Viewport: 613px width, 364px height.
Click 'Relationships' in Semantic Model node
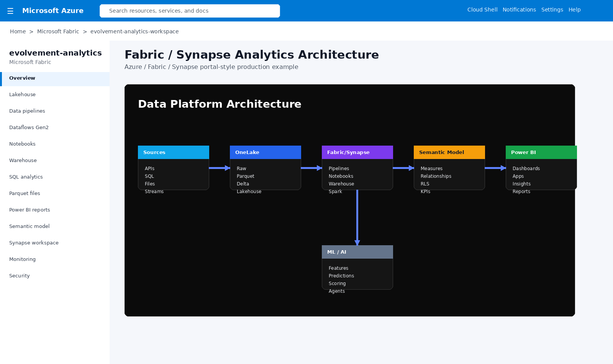tap(436, 176)
